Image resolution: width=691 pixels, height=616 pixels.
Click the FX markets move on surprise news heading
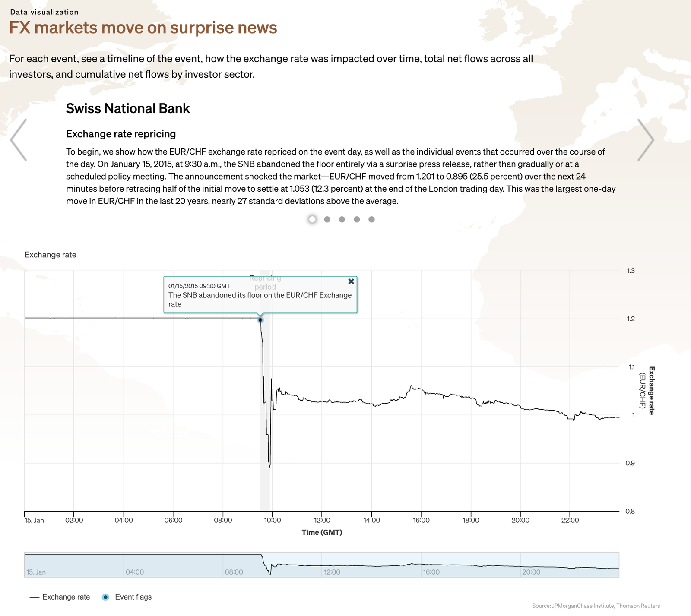[x=143, y=28]
